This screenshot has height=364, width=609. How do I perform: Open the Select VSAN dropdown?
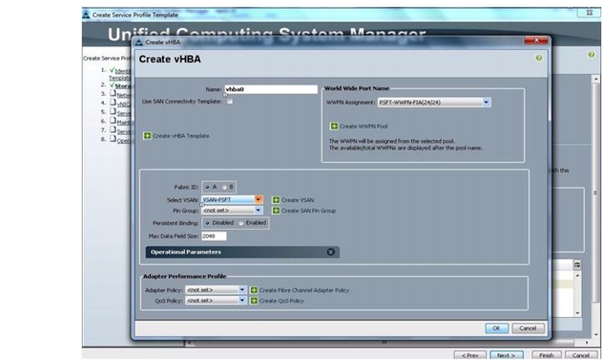(258, 199)
